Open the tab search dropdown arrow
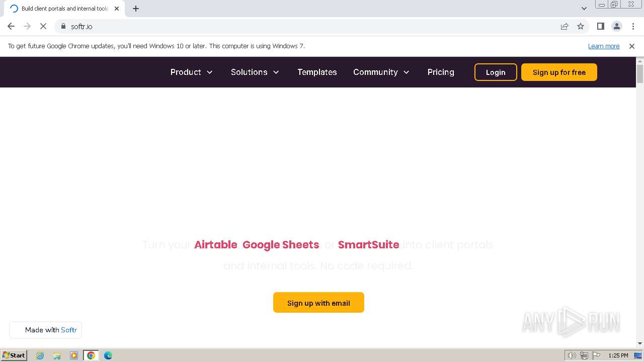Viewport: 644px width, 362px height. click(584, 9)
